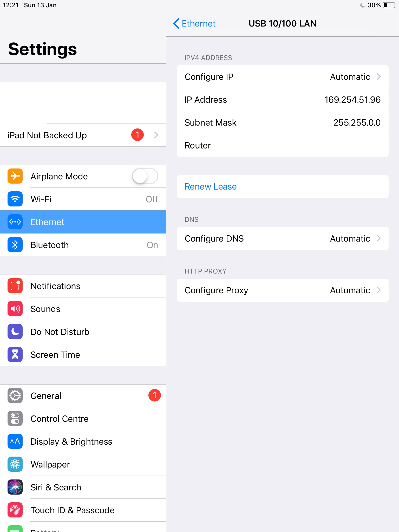Open Do Not Disturb moon icon
The height and width of the screenshot is (532, 399).
coord(15,332)
